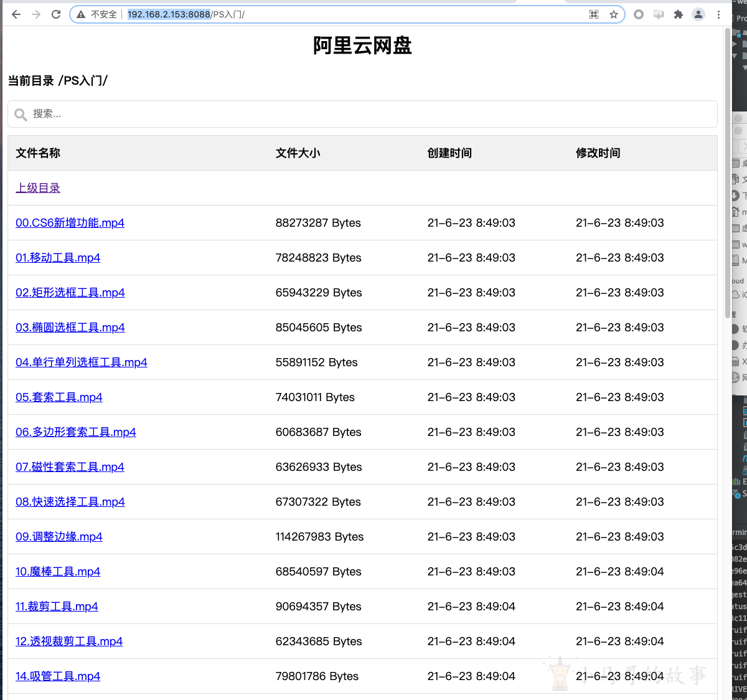Open 08.快速选择工具.mp4

pyautogui.click(x=70, y=502)
